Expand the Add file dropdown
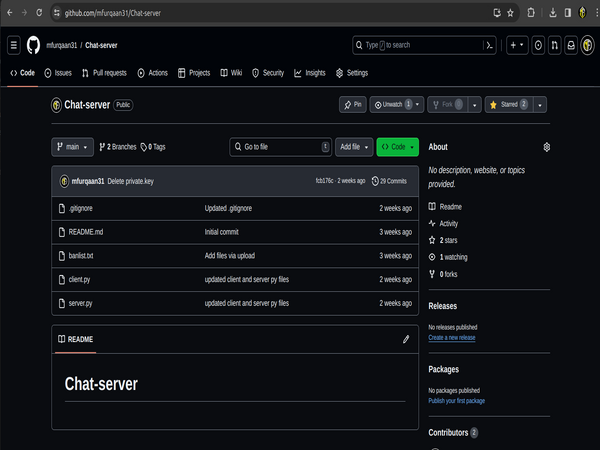Viewport: 600px width, 450px height. point(354,147)
